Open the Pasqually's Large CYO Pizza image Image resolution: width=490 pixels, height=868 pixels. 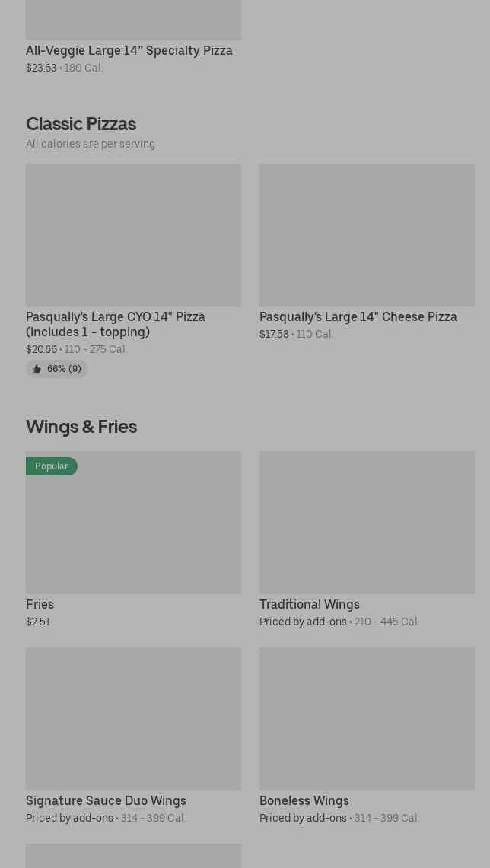tap(133, 234)
